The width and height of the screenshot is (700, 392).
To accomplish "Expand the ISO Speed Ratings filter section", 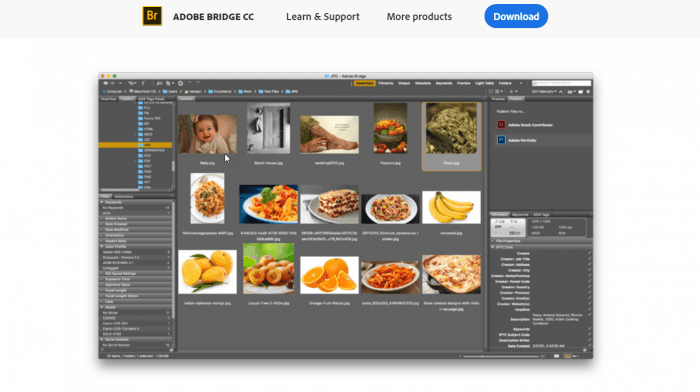I will 102,274.
